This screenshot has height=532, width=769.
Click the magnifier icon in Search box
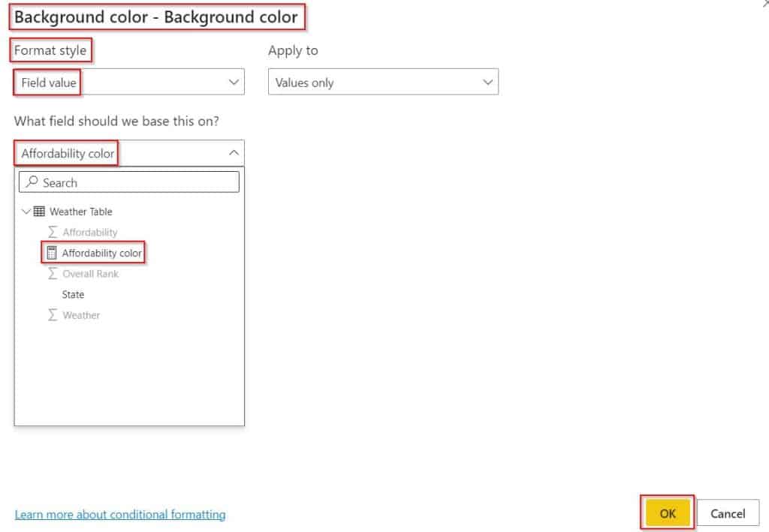tap(32, 182)
